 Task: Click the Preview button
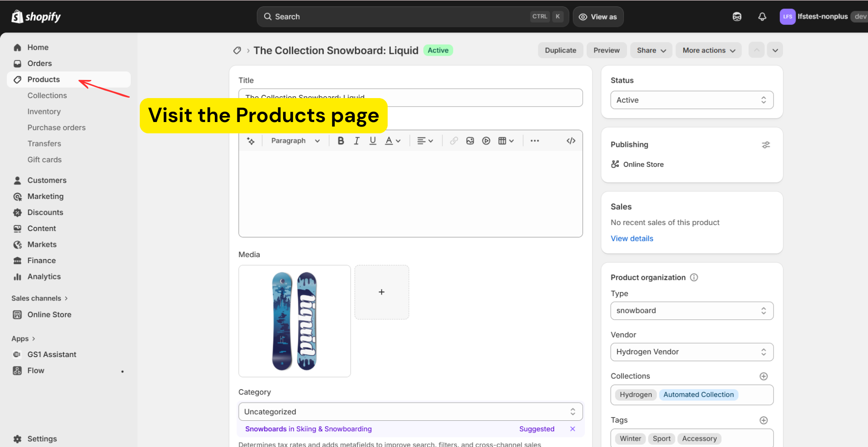tap(607, 50)
